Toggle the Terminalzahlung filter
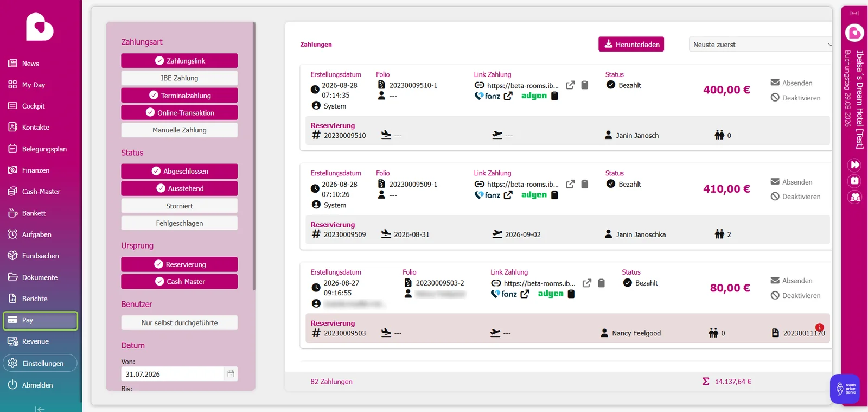Screen dimensions: 868x412 pos(180,96)
